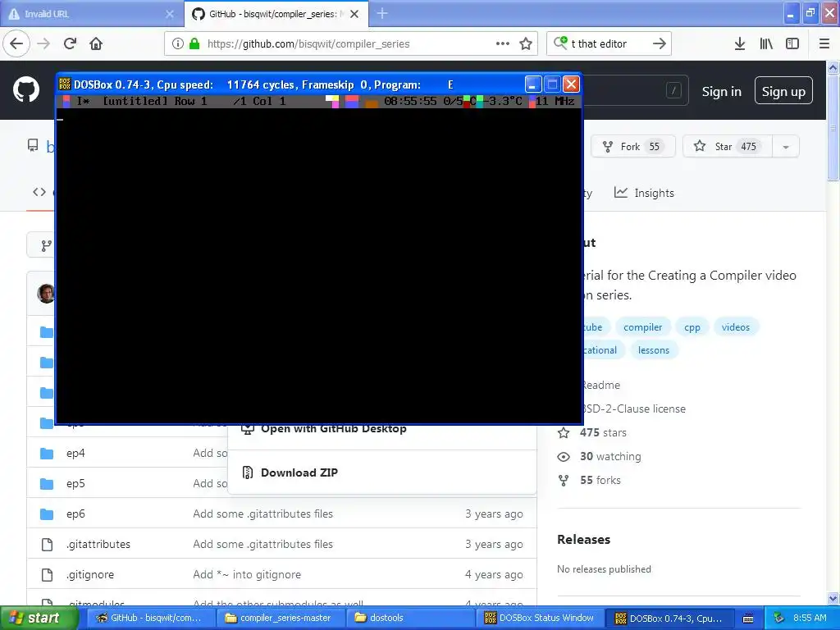Click the Sign up button

(x=783, y=91)
